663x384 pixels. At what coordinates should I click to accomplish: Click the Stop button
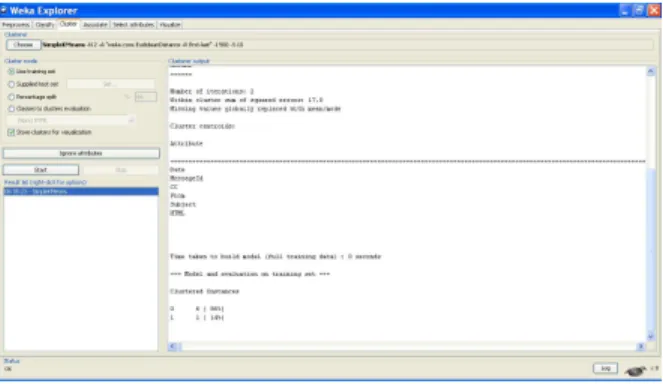pyautogui.click(x=121, y=170)
